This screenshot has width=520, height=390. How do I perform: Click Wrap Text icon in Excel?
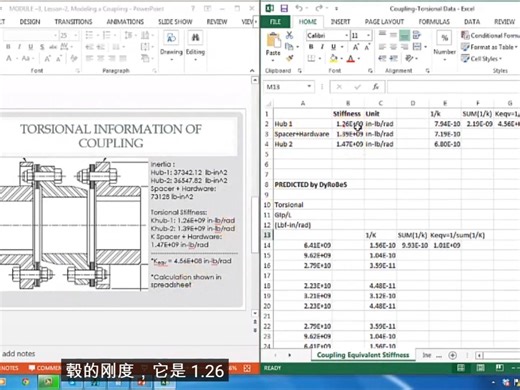click(416, 35)
